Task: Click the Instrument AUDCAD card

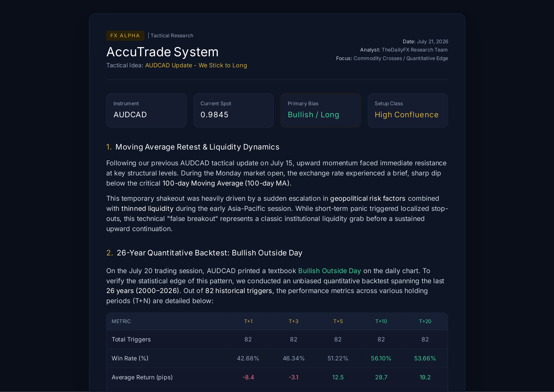Action: click(x=146, y=110)
